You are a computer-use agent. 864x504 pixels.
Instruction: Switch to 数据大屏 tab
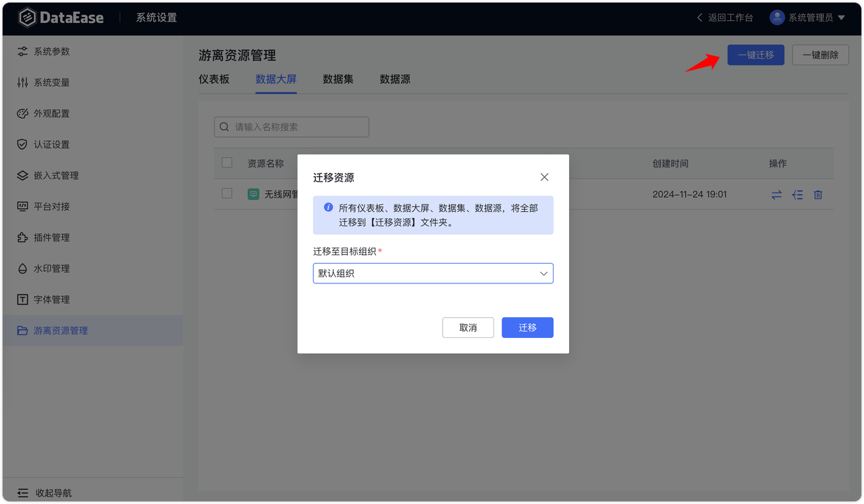click(276, 79)
